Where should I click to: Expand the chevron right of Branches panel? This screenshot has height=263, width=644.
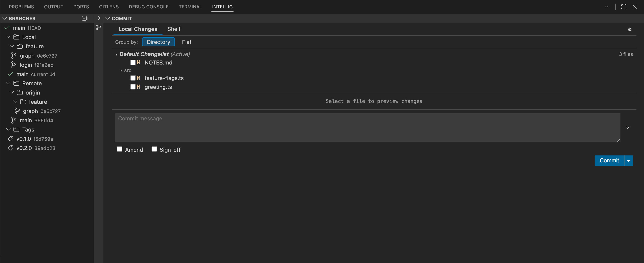99,18
